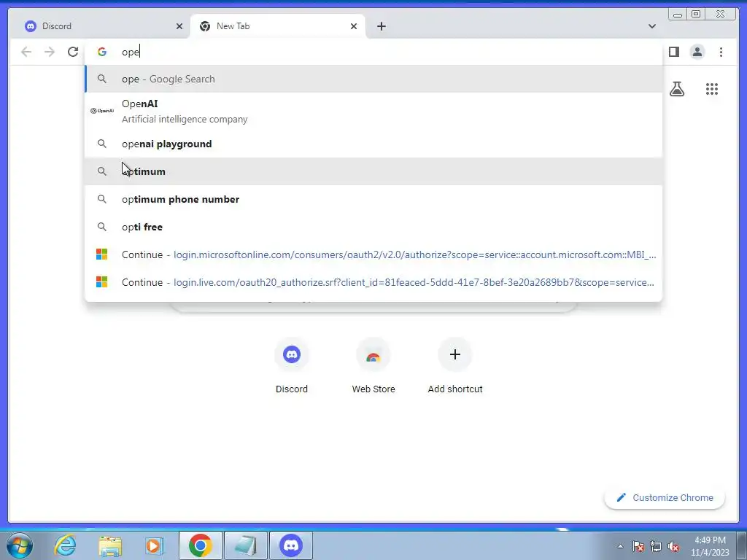Click the Add shortcut tile
The height and width of the screenshot is (560, 747).
point(455,365)
